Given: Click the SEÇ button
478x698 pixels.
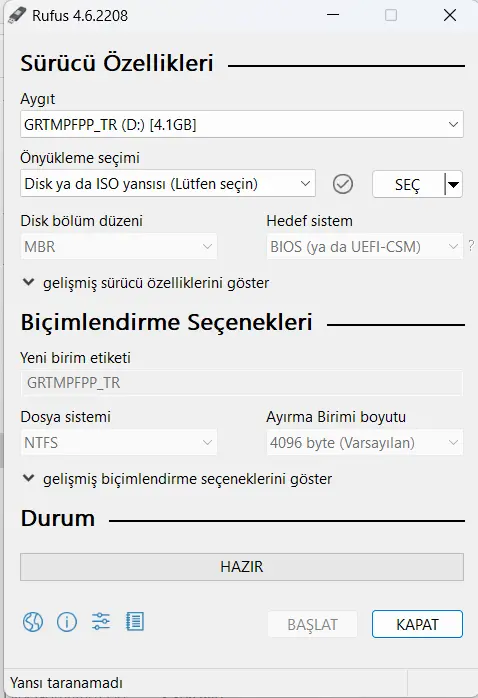Looking at the screenshot, I should point(408,184).
